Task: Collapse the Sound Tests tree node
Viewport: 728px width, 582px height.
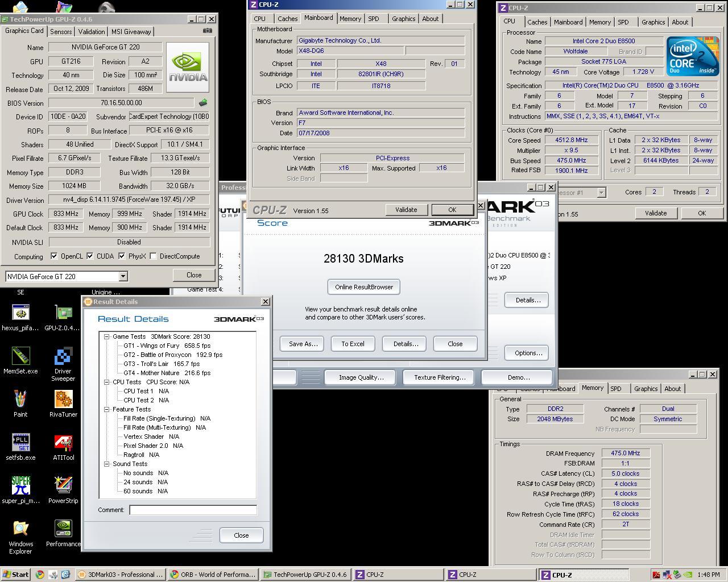Action: (106, 464)
